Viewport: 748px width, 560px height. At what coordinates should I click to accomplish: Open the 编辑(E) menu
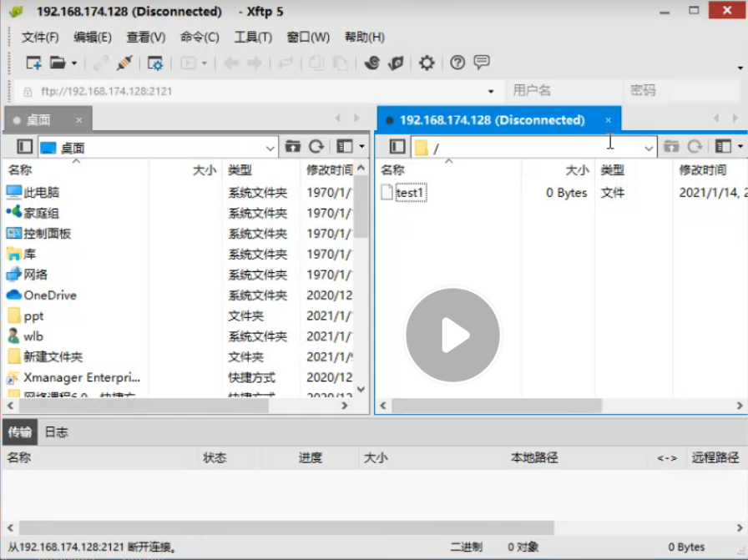click(93, 38)
